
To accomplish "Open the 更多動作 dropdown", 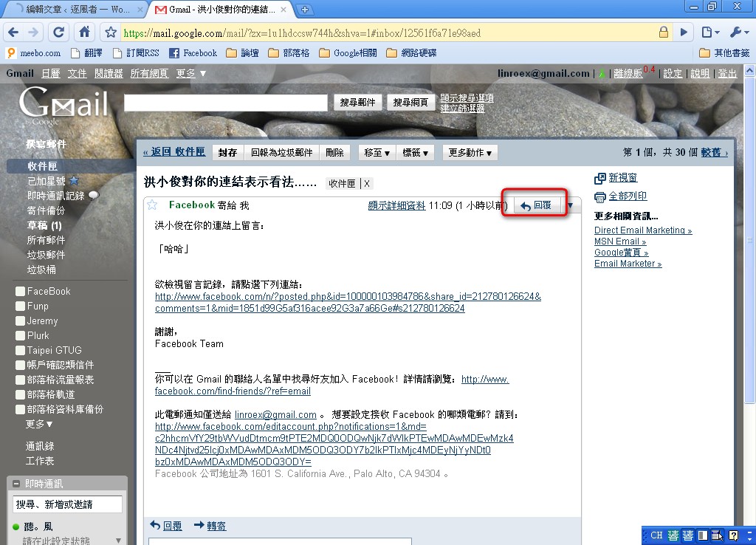I will point(470,153).
